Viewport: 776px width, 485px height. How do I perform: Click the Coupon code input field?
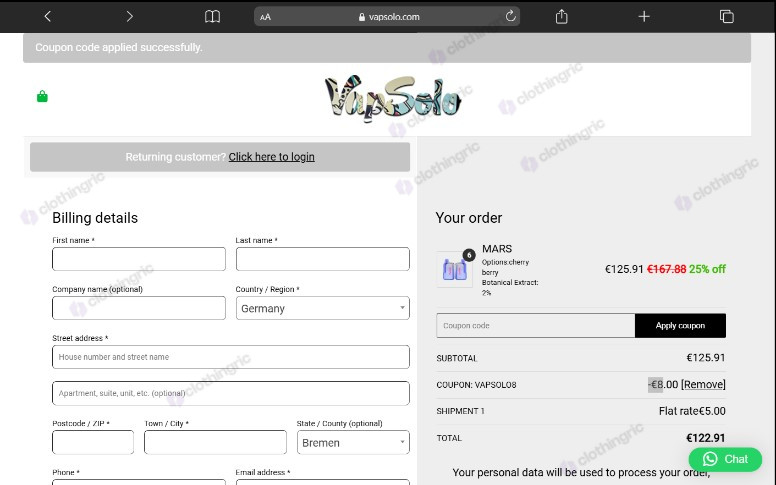(x=535, y=326)
